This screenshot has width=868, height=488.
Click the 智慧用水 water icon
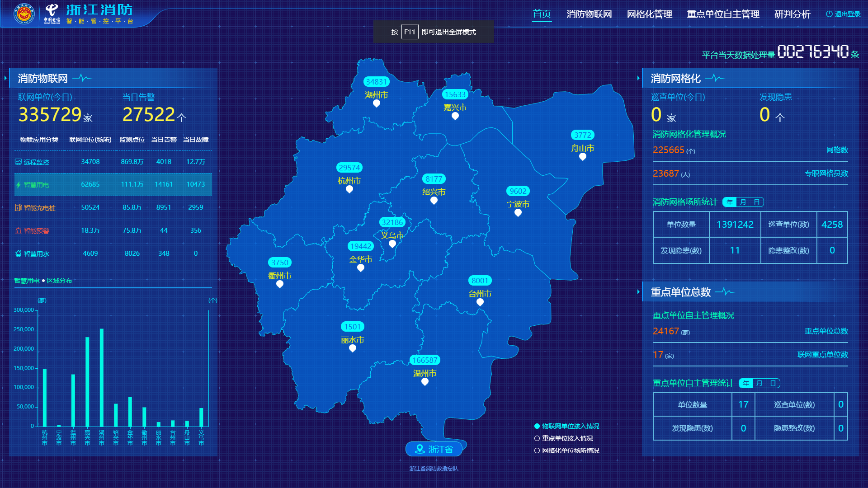point(18,253)
